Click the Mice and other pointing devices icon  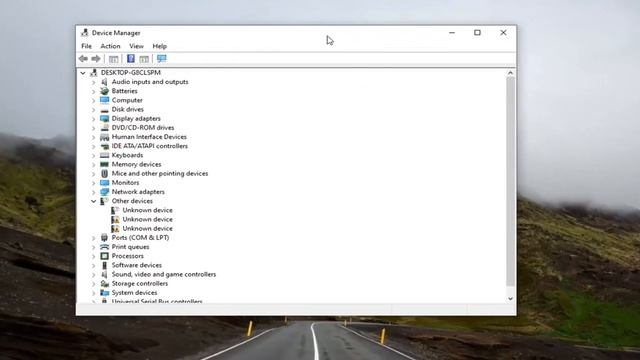104,173
